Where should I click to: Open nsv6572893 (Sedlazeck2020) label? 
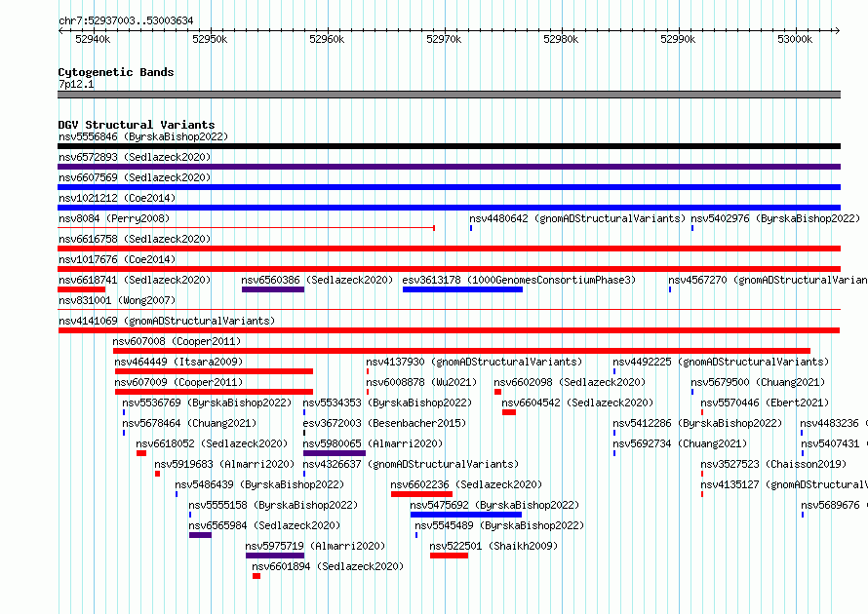click(135, 157)
